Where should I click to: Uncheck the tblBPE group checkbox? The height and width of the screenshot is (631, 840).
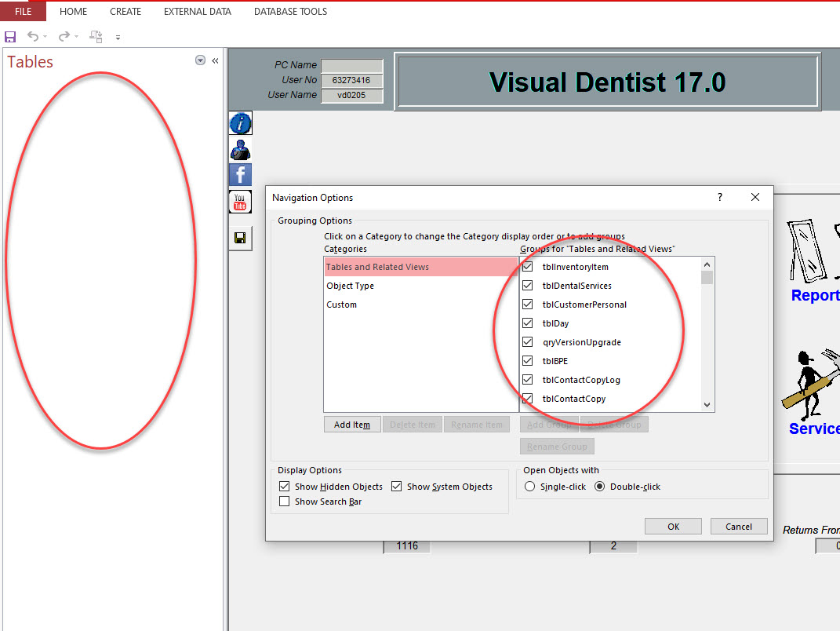click(x=528, y=360)
